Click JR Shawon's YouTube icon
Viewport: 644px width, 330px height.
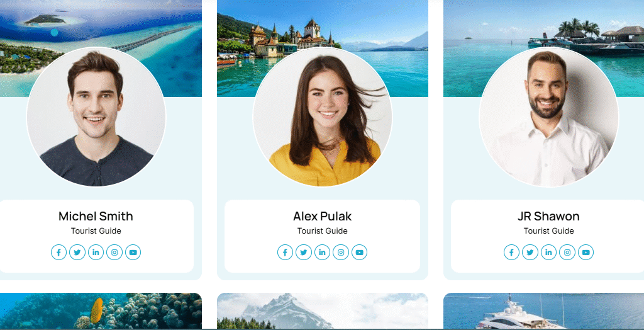tap(586, 253)
